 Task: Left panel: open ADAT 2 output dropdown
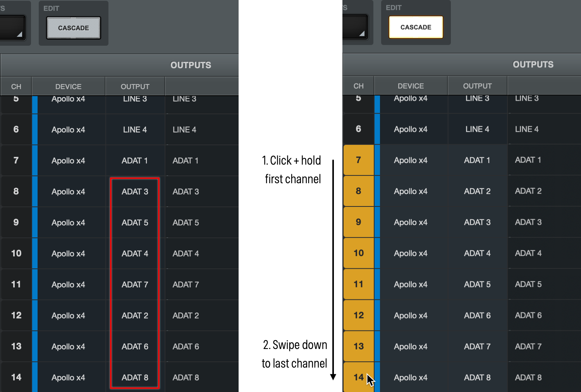pyautogui.click(x=135, y=315)
